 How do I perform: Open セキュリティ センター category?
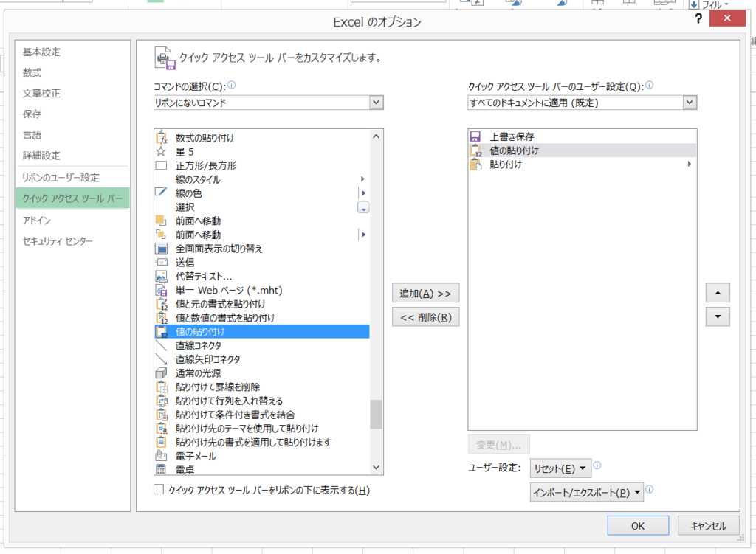(58, 241)
